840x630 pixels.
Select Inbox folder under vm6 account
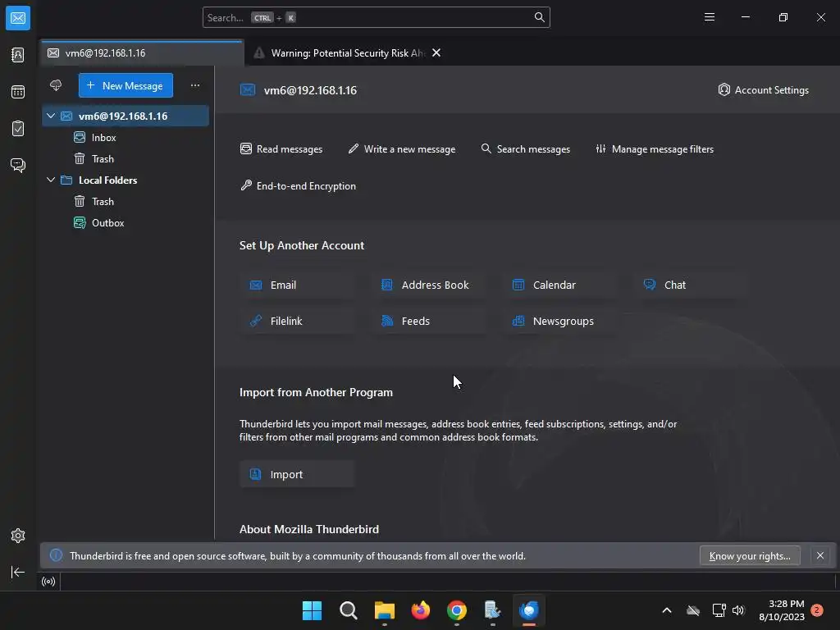tap(126, 138)
